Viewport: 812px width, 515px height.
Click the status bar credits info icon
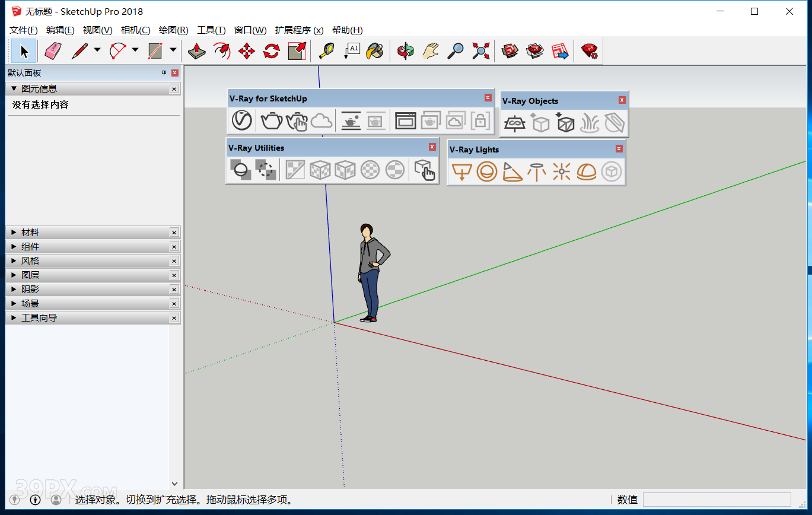35,500
